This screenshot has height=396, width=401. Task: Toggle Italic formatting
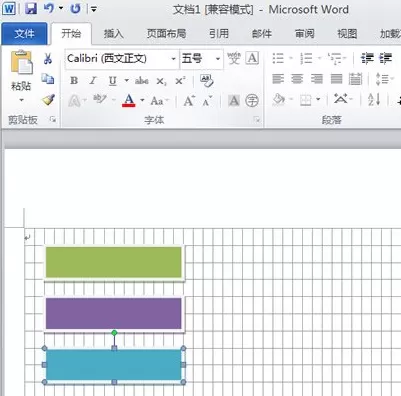point(93,81)
